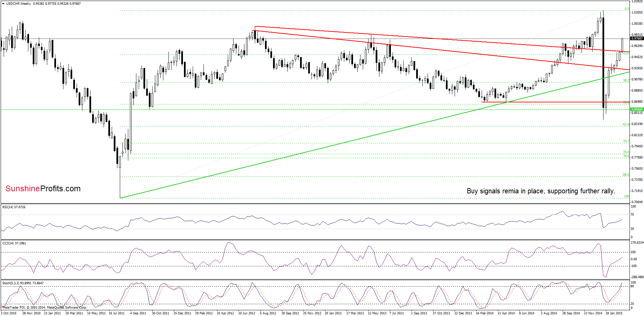Viewport: 644px width, 316px height.
Task: Click the 5 Aug 2012 date label
Action: click(x=268, y=313)
